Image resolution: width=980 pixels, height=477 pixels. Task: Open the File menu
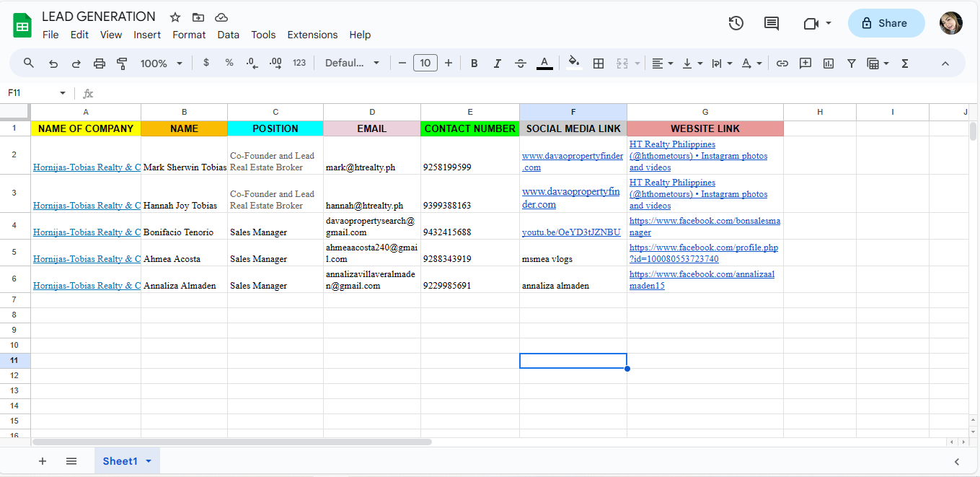[x=50, y=35]
